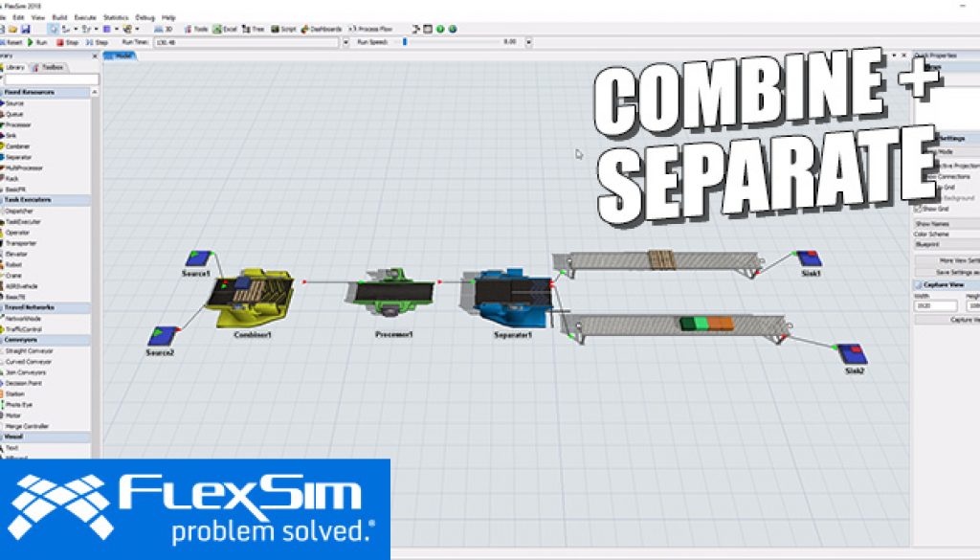Select the Separator icon in the Library
This screenshot has height=560, width=980.
[19, 155]
